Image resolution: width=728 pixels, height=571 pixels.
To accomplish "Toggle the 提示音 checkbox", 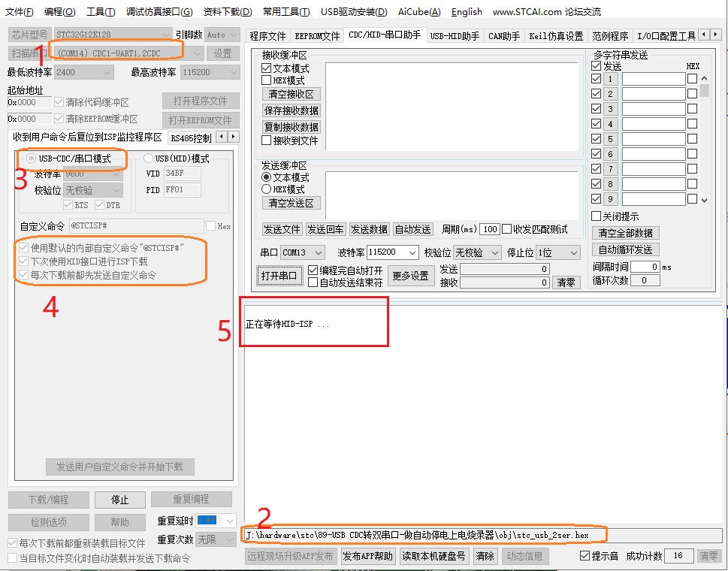I will (x=585, y=556).
